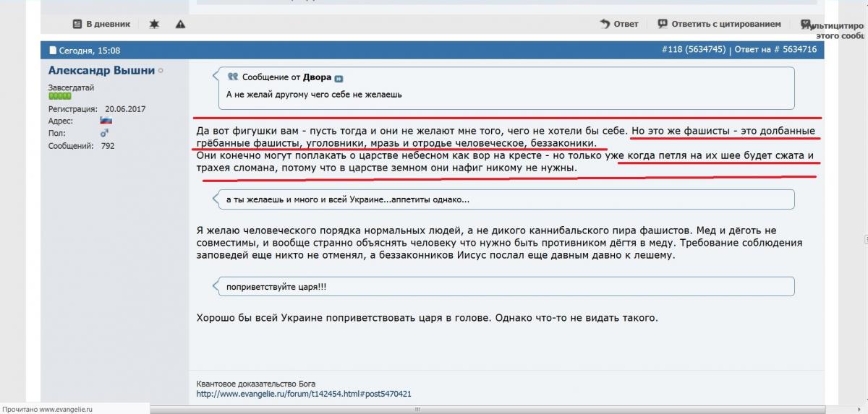This screenshot has width=868, height=414.
Task: Click the male gender symbol icon
Action: coord(104,134)
